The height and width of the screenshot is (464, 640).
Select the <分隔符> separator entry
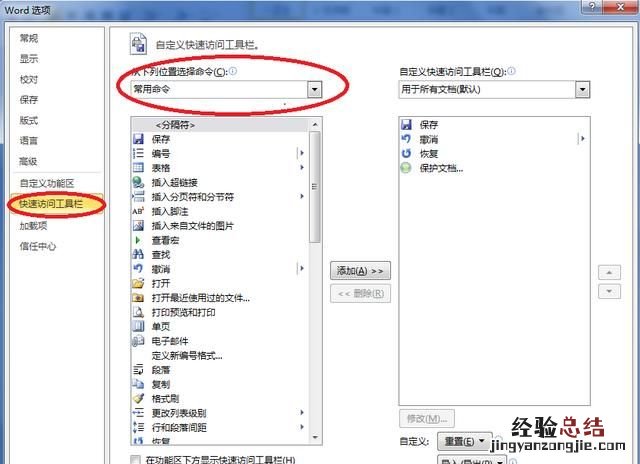[x=175, y=125]
